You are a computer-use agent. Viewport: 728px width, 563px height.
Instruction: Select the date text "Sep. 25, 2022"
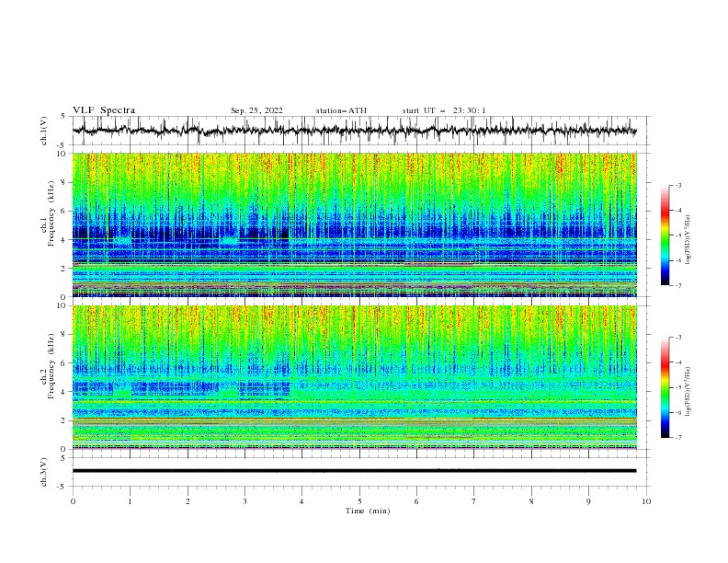coord(256,110)
